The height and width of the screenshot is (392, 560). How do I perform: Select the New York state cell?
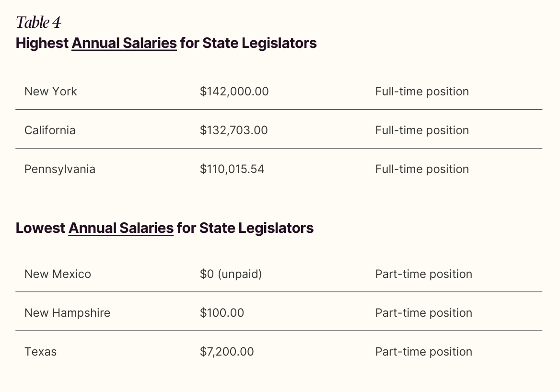(x=51, y=92)
